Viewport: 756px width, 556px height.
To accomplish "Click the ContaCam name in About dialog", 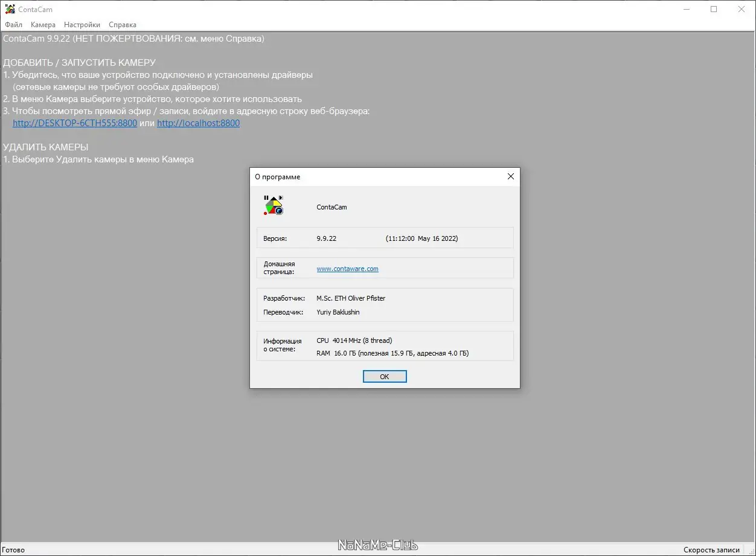I will click(x=332, y=207).
